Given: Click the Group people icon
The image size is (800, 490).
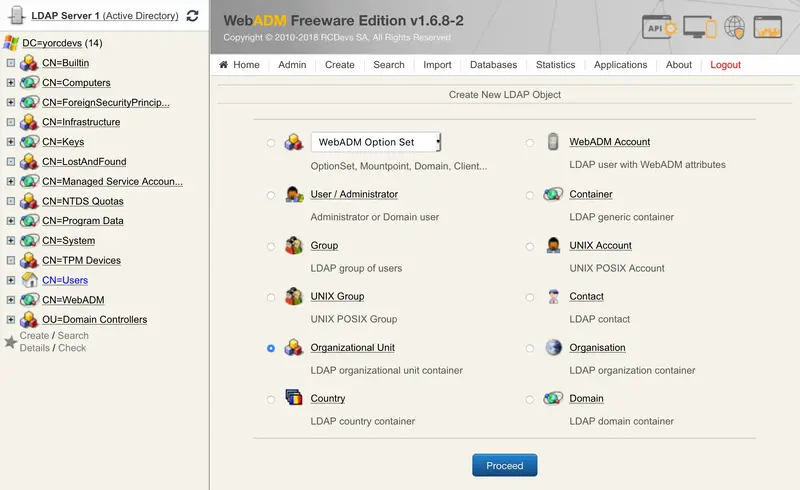Looking at the screenshot, I should tap(294, 246).
